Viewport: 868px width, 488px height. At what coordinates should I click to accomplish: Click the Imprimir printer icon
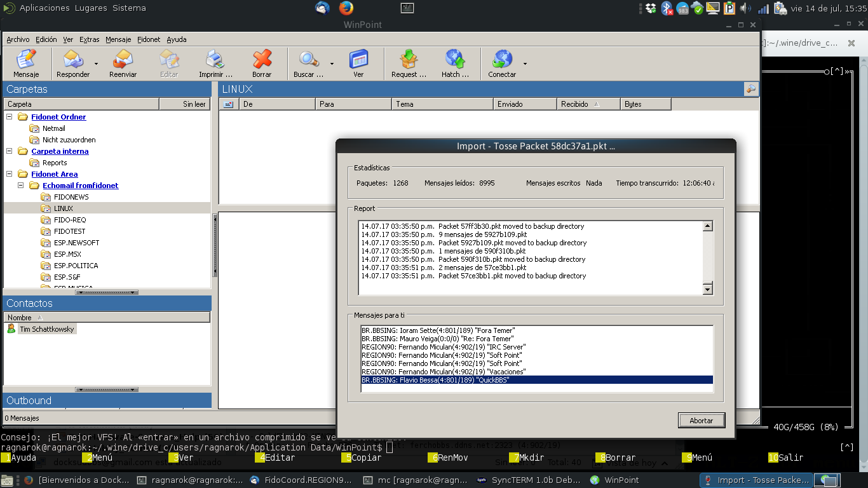click(x=215, y=59)
